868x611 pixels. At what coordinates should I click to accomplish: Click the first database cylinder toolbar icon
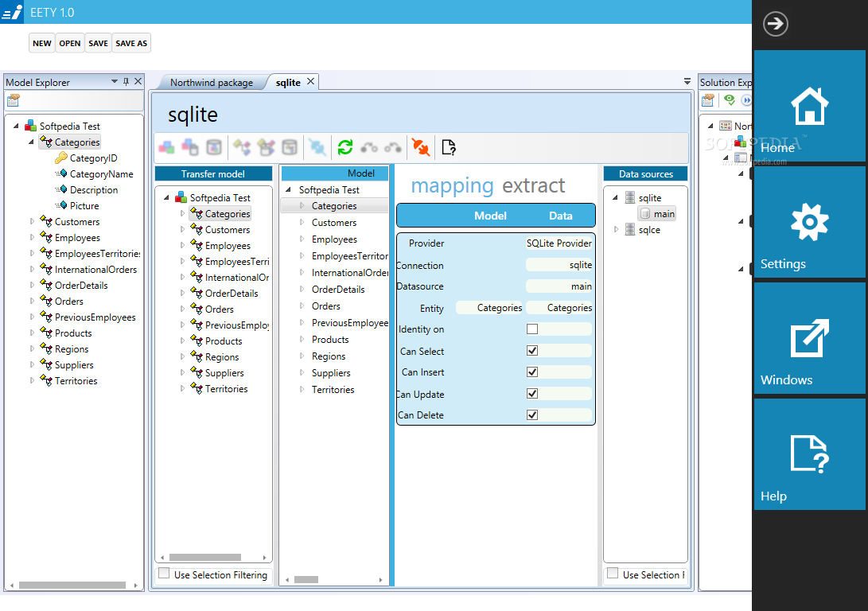214,147
